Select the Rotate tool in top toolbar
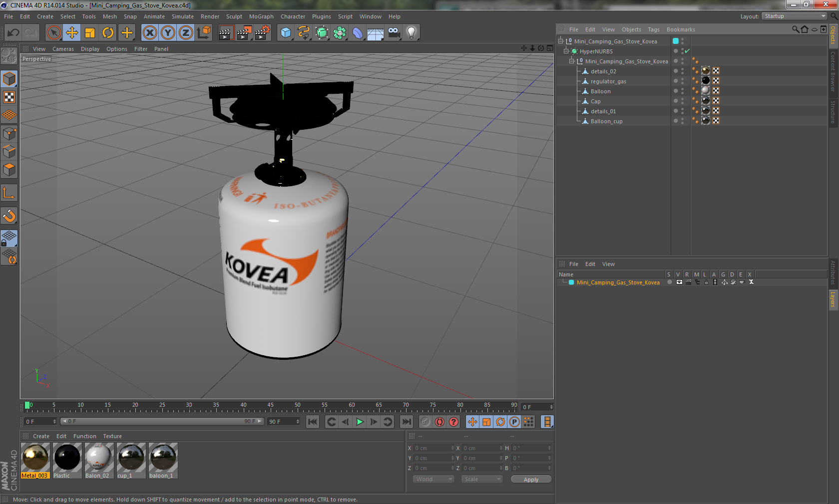 (108, 33)
